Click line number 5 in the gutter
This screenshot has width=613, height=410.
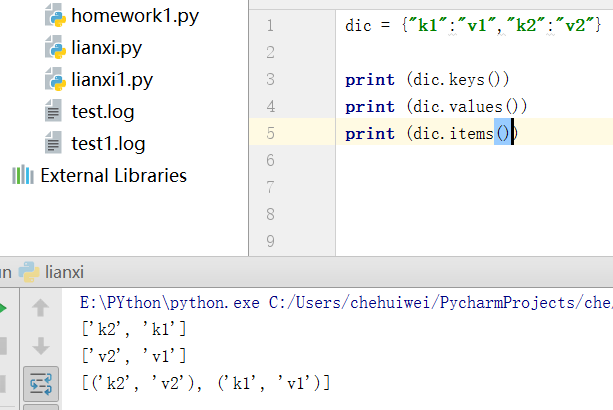click(x=270, y=134)
